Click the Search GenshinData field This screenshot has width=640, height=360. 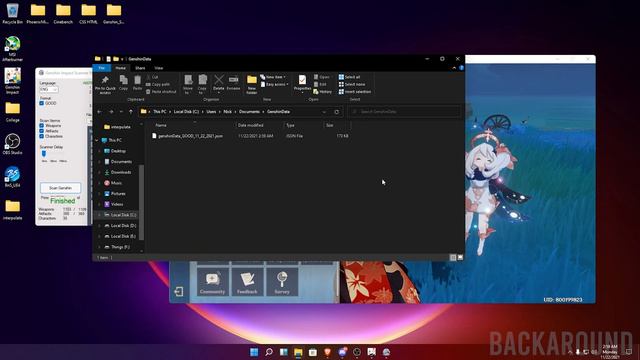[405, 111]
